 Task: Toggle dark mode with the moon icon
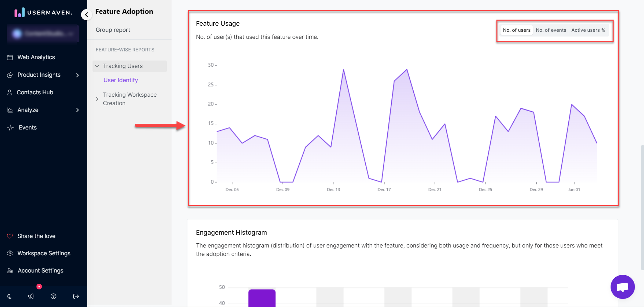[x=9, y=296]
